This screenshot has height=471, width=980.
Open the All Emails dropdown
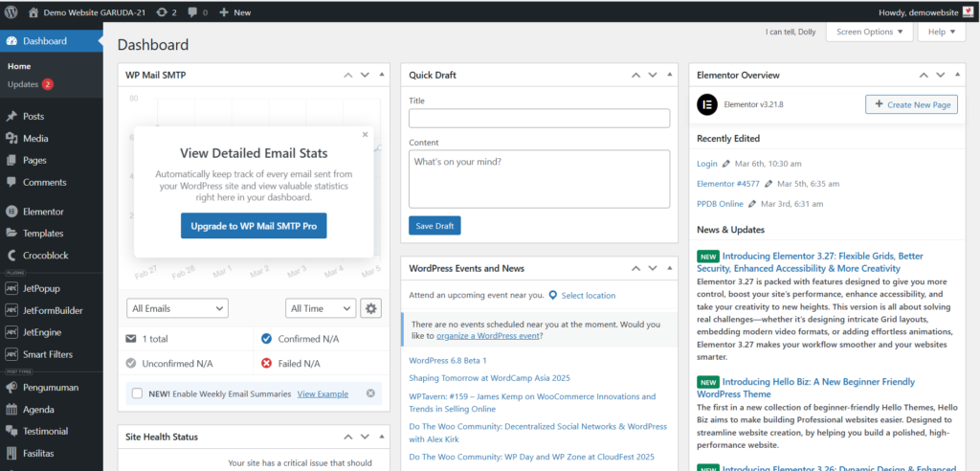point(177,308)
